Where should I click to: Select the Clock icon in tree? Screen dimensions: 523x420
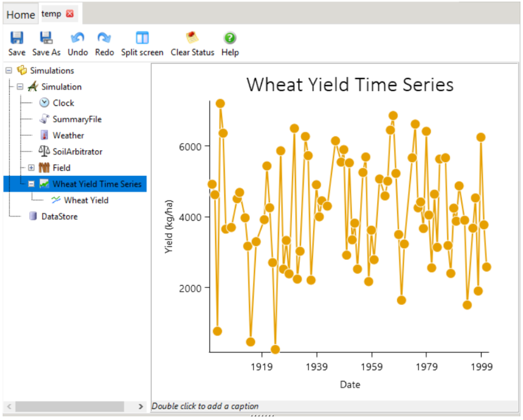coord(45,103)
